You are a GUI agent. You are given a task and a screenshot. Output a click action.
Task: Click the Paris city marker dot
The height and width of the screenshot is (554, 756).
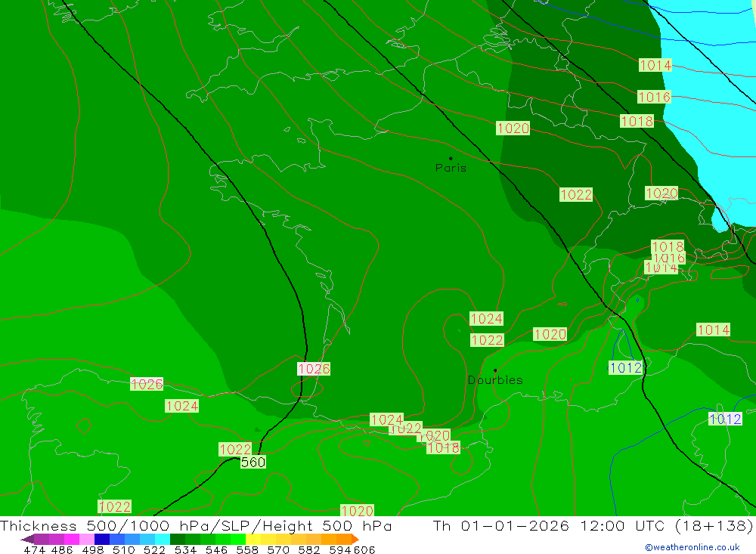[451, 158]
